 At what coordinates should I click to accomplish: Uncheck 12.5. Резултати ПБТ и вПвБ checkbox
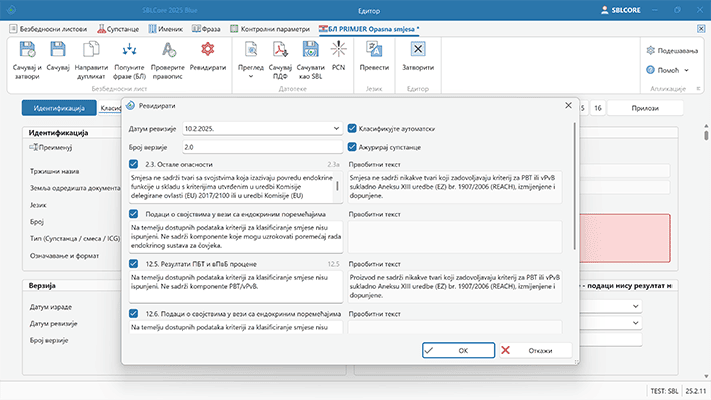[133, 263]
